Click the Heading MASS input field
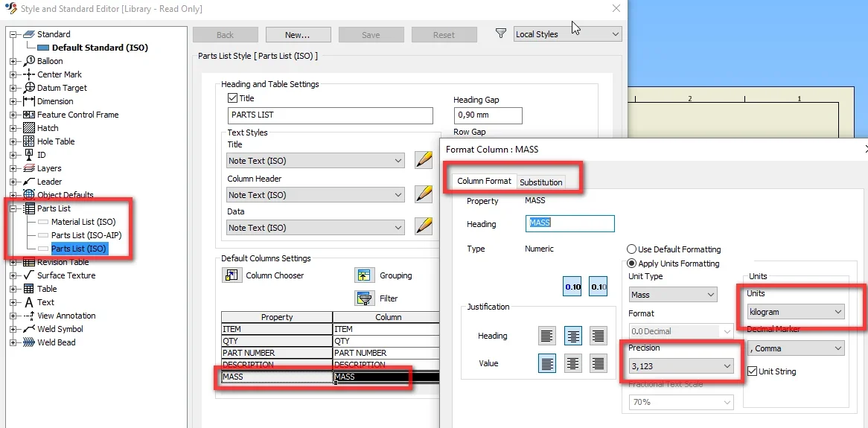 [x=569, y=223]
